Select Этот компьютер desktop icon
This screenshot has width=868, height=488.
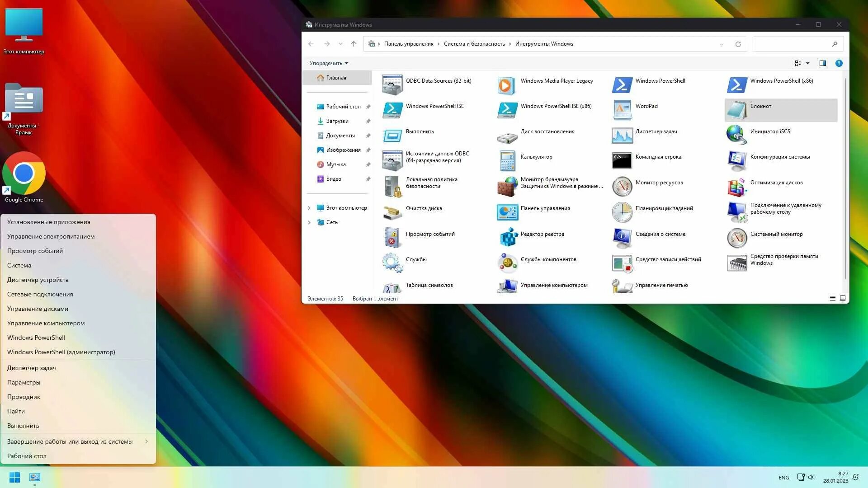pyautogui.click(x=24, y=32)
